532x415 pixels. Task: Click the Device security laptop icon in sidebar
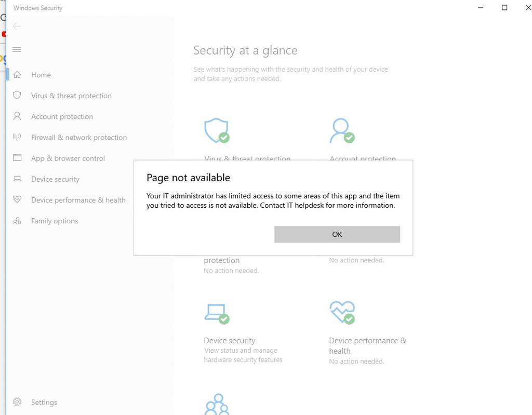click(17, 179)
